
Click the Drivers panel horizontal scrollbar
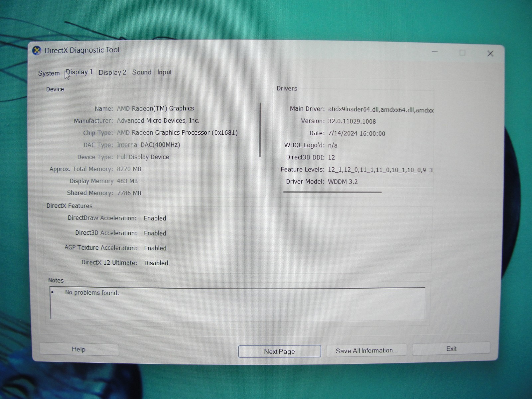click(x=332, y=192)
